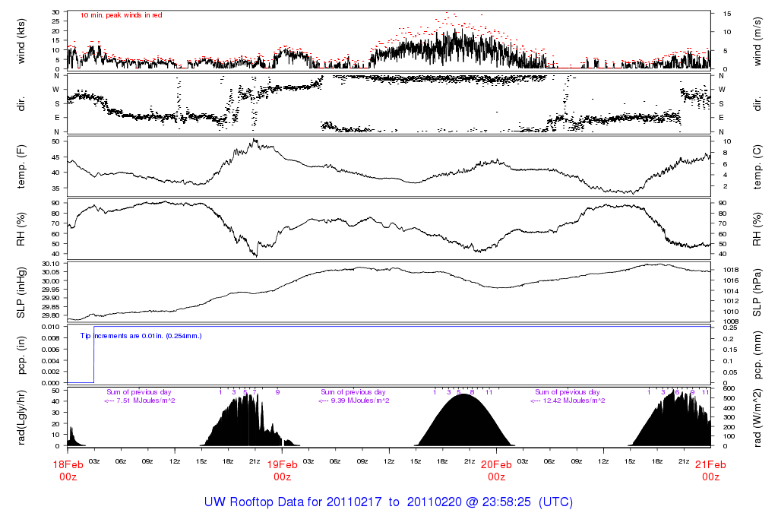Click the '25' tick on wind (kts) axis
778x532 pixels.
click(x=55, y=21)
